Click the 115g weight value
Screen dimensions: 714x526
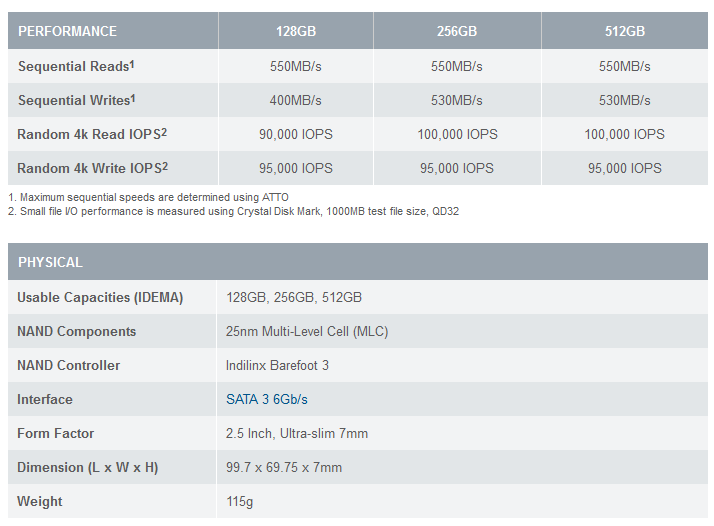240,501
